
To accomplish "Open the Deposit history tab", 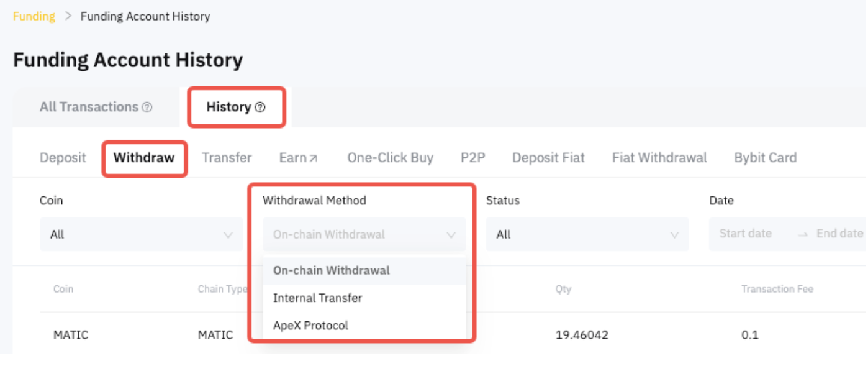I will [x=63, y=158].
